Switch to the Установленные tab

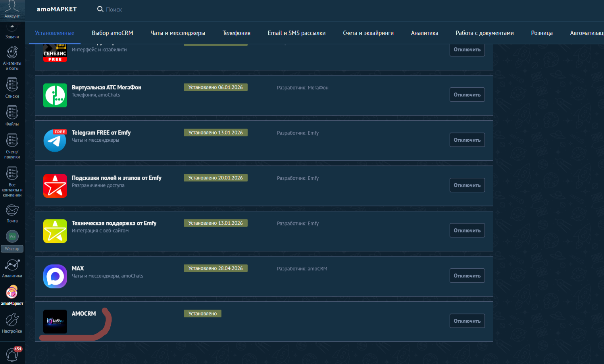click(54, 33)
